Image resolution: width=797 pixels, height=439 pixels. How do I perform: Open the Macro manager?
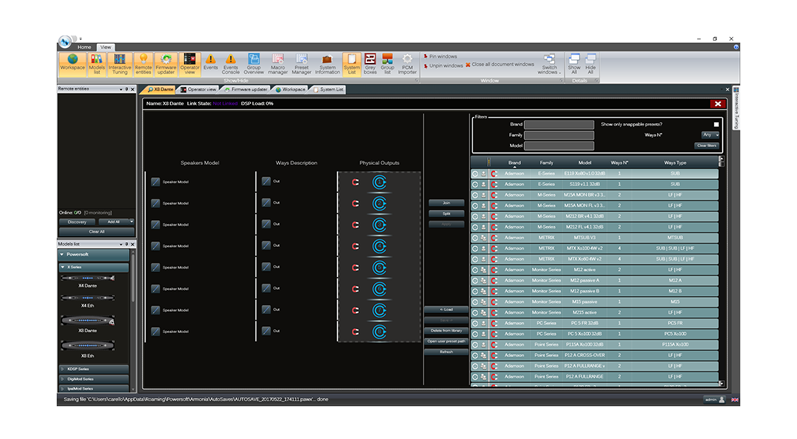[278, 65]
